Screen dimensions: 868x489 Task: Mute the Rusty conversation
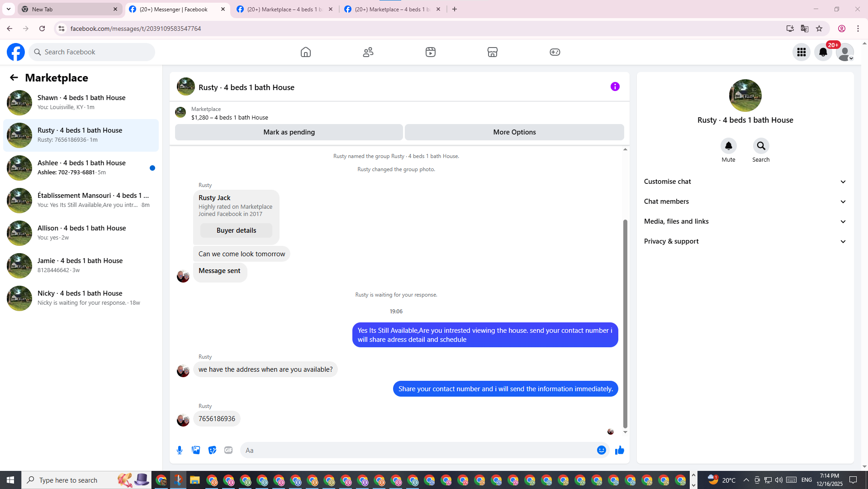729,146
